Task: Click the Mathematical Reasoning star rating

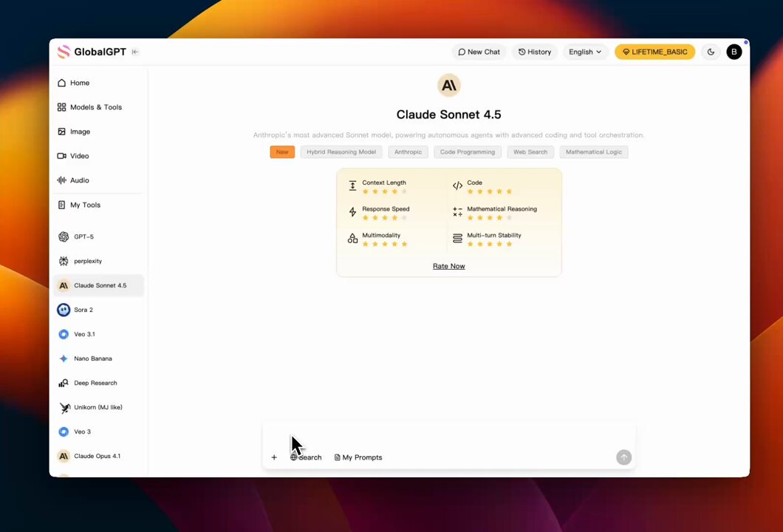Action: [490, 218]
